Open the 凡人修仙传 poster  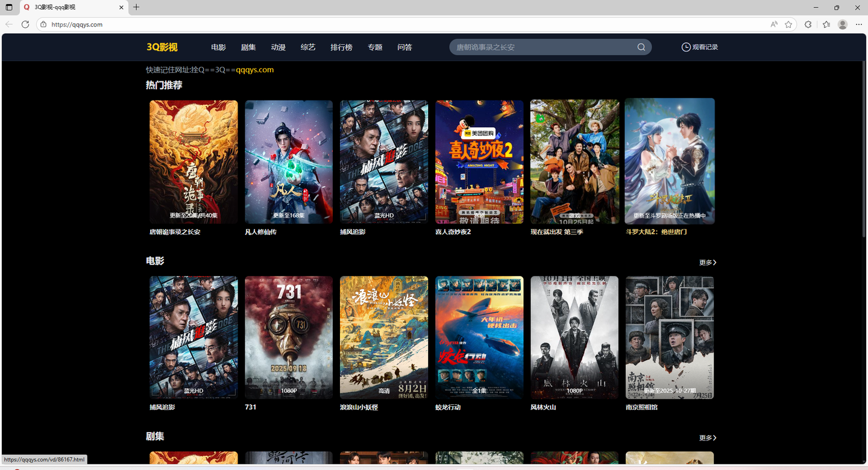[x=289, y=162]
